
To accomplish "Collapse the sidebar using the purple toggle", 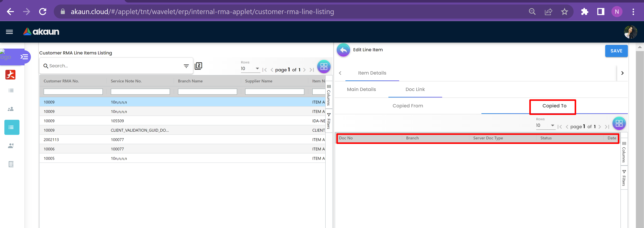I will 24,57.
